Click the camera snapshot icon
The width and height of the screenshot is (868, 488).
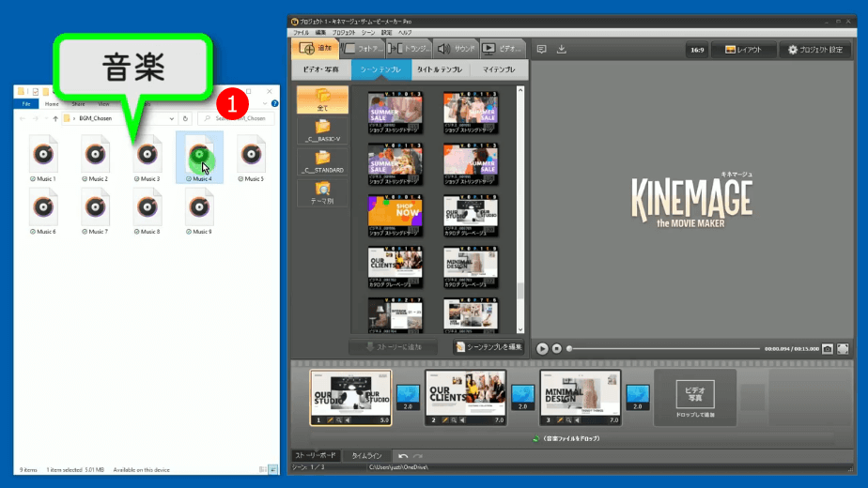[828, 348]
